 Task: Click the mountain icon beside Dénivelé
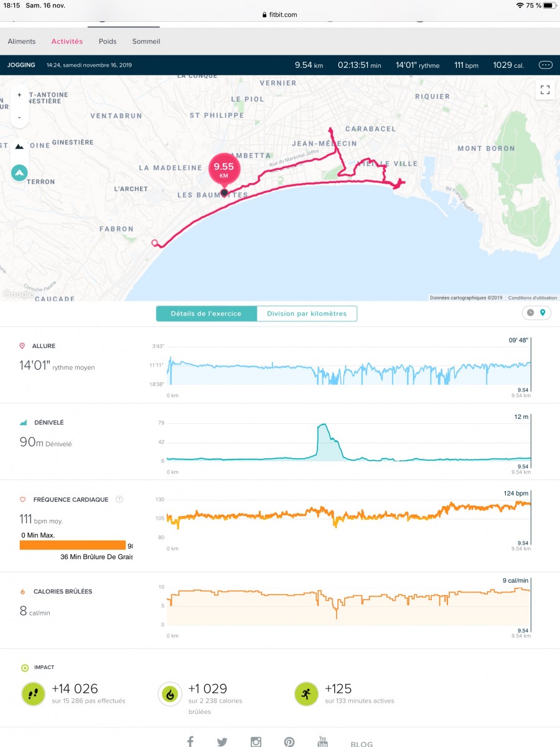24,423
